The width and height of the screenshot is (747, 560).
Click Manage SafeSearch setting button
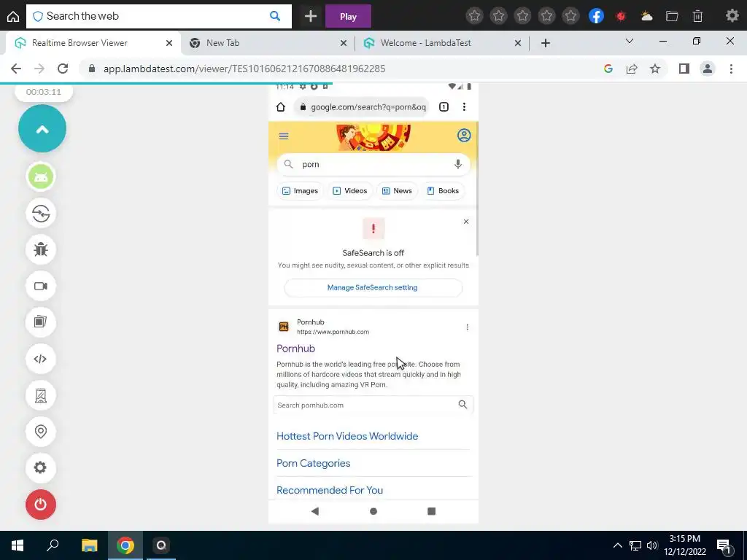pyautogui.click(x=373, y=287)
